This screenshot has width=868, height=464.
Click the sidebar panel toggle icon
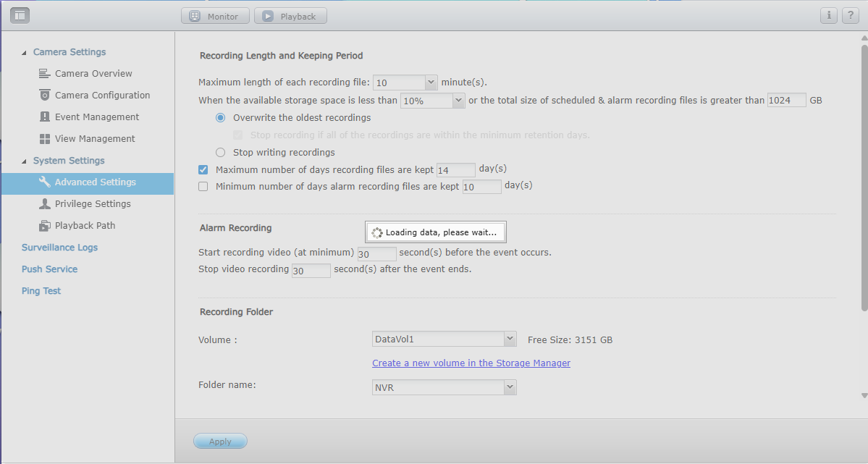(20, 15)
